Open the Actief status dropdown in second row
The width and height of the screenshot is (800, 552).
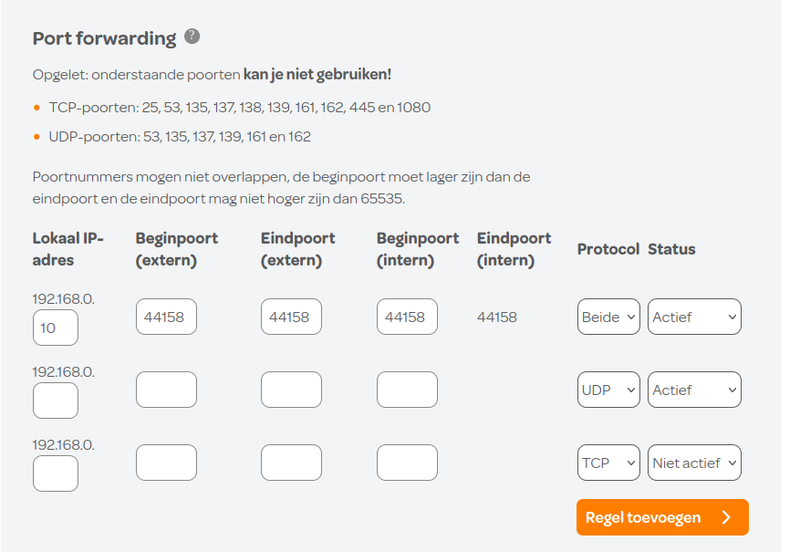click(694, 390)
